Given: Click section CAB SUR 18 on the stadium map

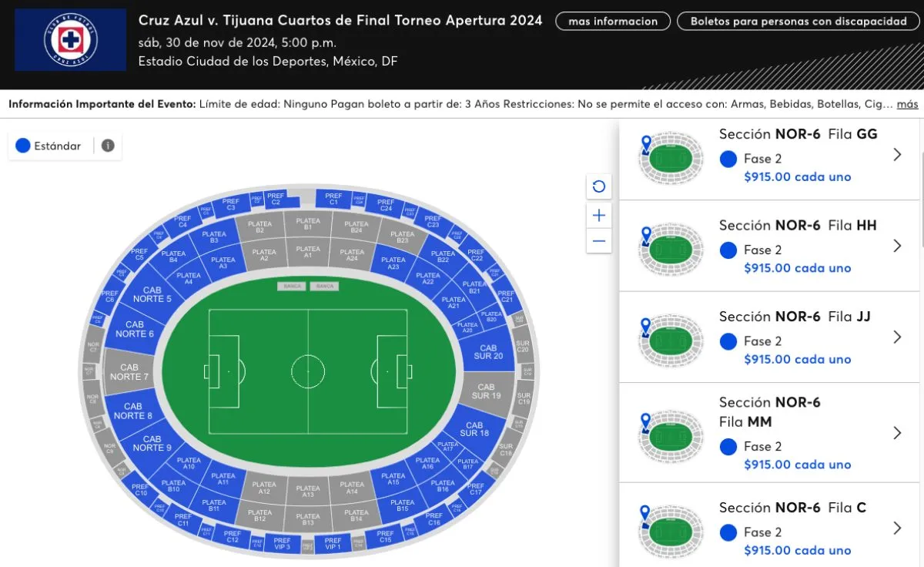Looking at the screenshot, I should tap(476, 431).
